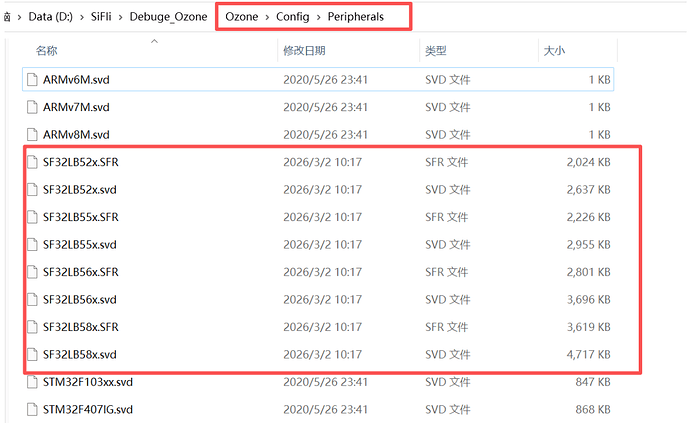Select file name ARMv6M.svd
Screen dimensions: 690x423
pyautogui.click(x=76, y=80)
